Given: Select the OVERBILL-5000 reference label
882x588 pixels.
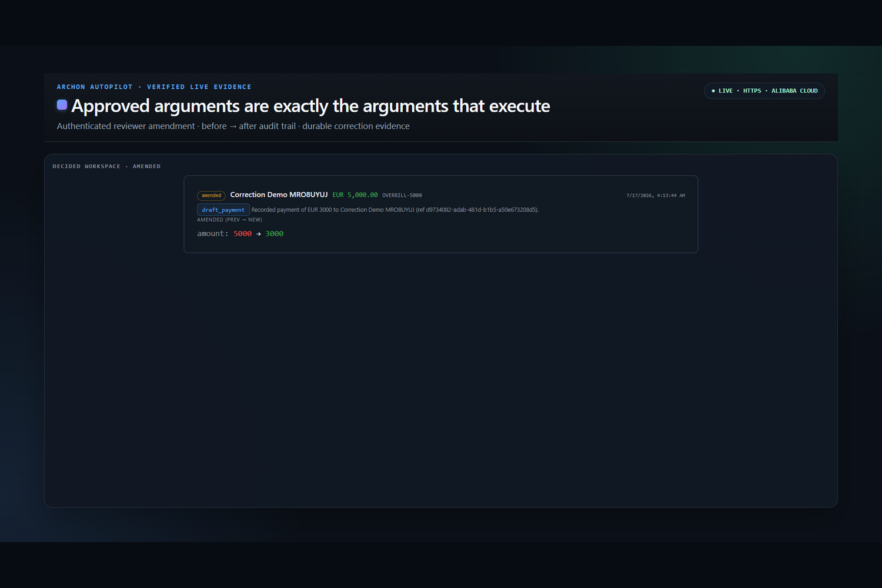Looking at the screenshot, I should [x=402, y=195].
